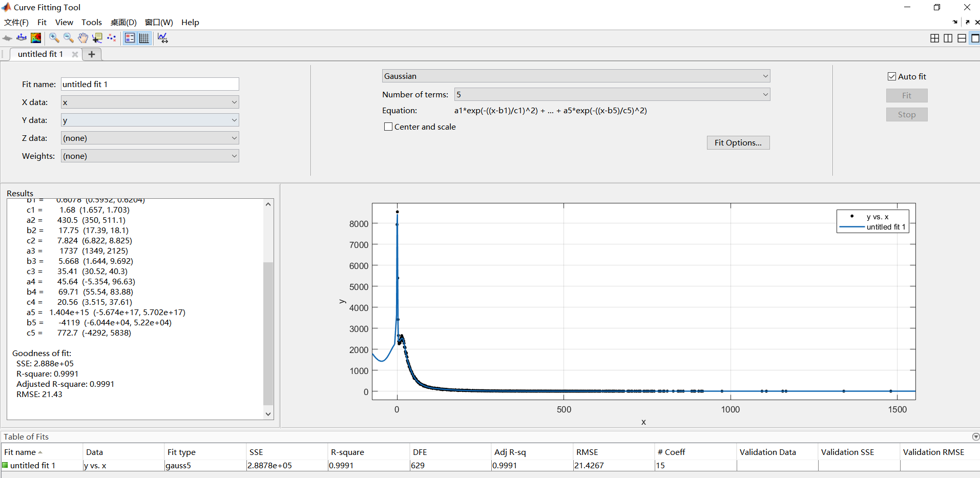Open the Number of terms dropdown

point(612,94)
